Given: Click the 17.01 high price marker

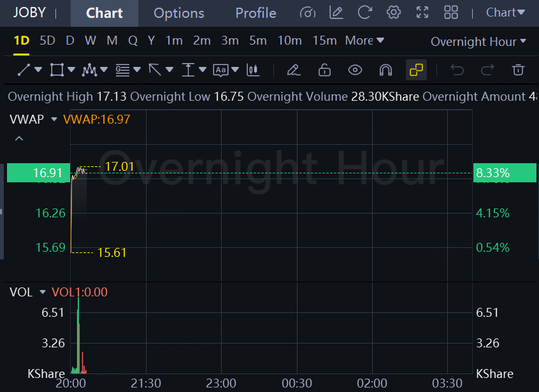Looking at the screenshot, I should click(119, 166).
